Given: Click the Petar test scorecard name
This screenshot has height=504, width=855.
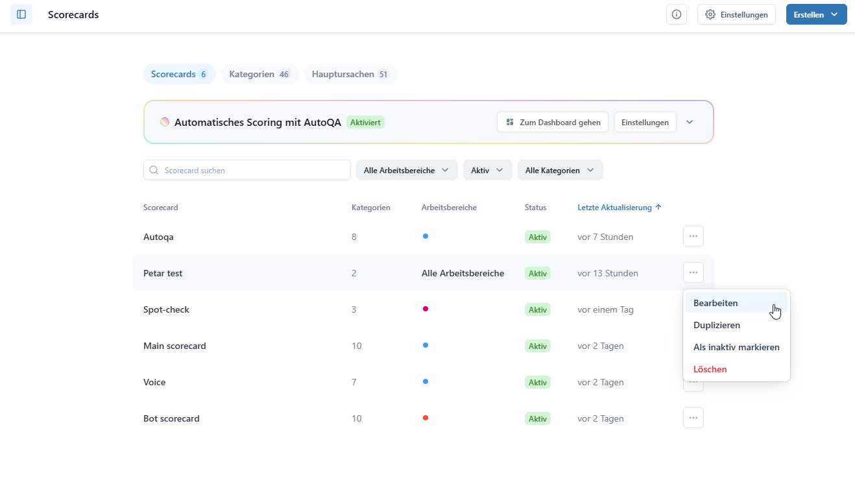Looking at the screenshot, I should pos(163,273).
